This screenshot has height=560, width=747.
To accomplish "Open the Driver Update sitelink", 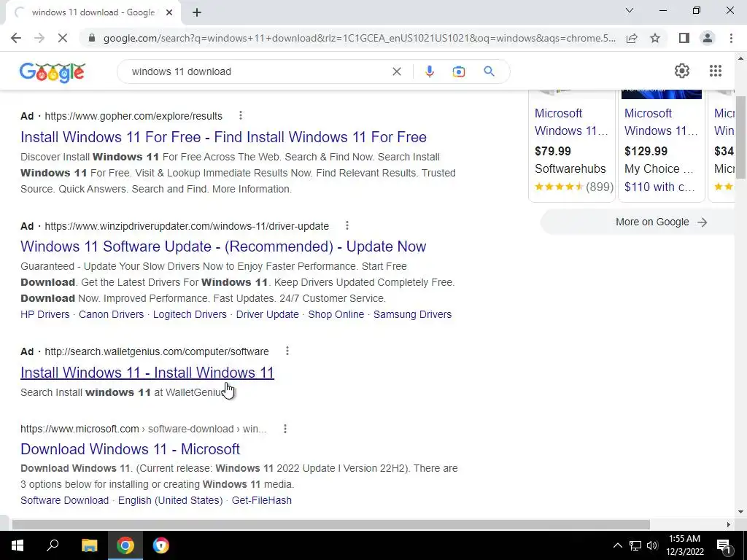I will coord(267,314).
